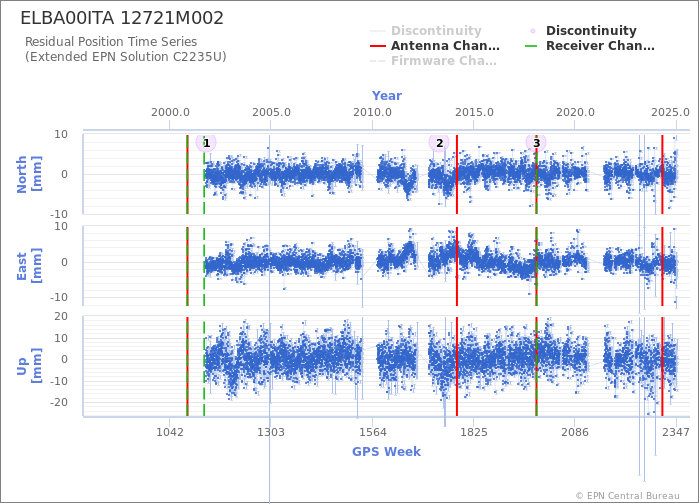Click the 2000.0 year tick label

tap(170, 112)
